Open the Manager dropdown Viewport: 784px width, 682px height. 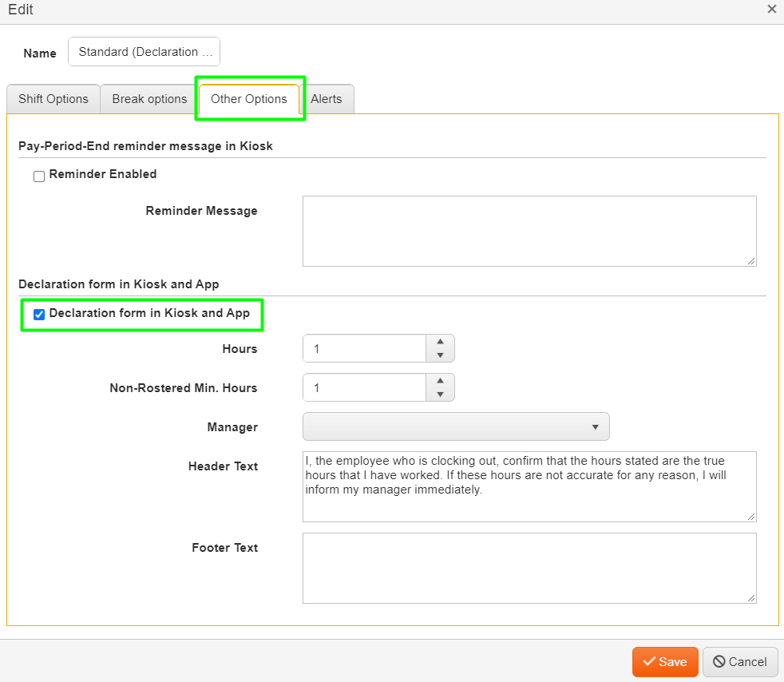click(456, 426)
